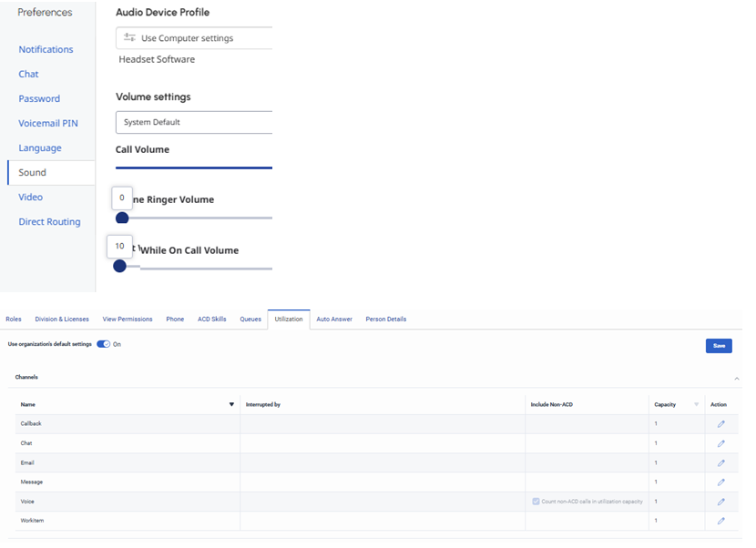Image resolution: width=756 pixels, height=548 pixels.
Task: Click pencil icon for Chat channel
Action: coord(720,443)
